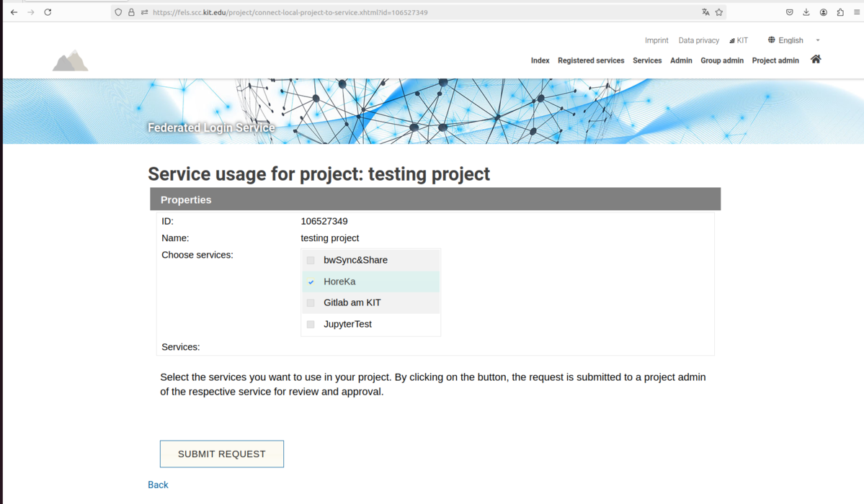Click the browser back arrow
The image size is (864, 504).
[14, 12]
